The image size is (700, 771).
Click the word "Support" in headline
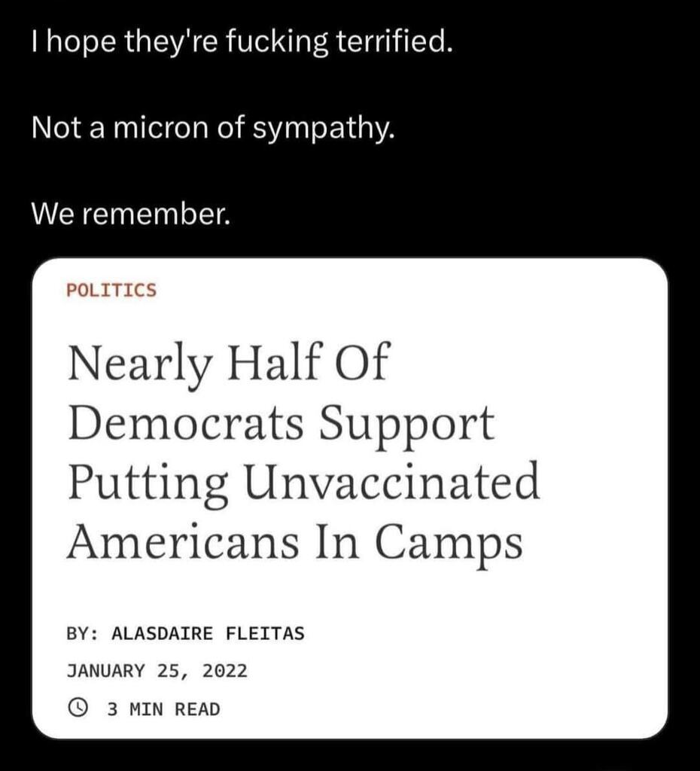[x=408, y=425]
